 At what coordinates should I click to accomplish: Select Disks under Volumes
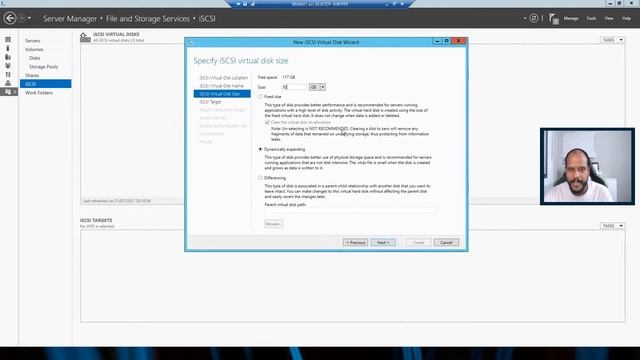coord(34,58)
